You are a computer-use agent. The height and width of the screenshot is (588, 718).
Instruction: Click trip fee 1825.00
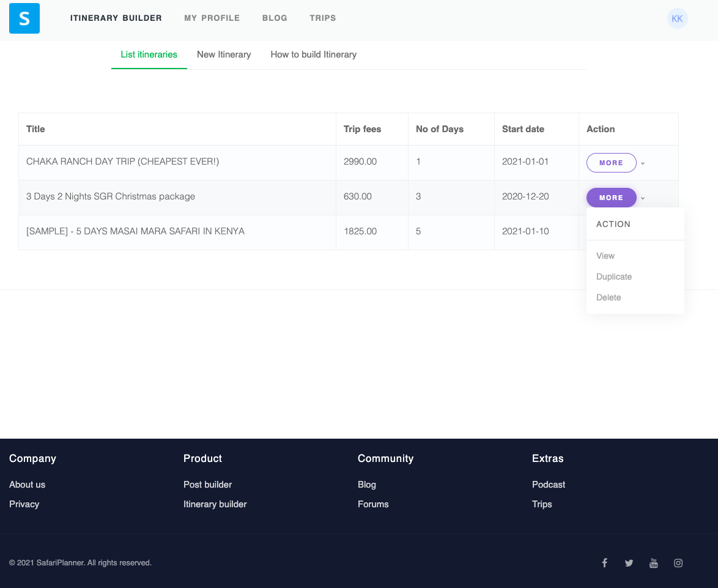[360, 231]
